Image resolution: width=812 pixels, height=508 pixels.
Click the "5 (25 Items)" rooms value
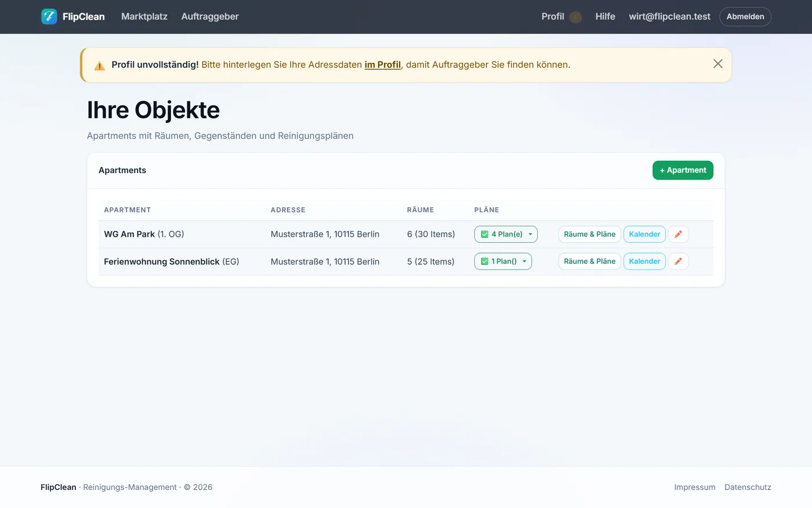[x=431, y=261]
